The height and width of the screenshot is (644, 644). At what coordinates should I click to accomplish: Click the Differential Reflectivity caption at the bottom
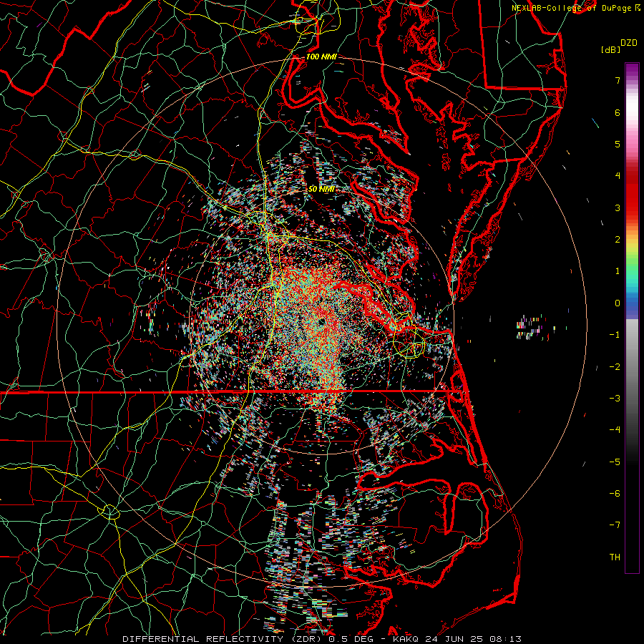pos(321,639)
